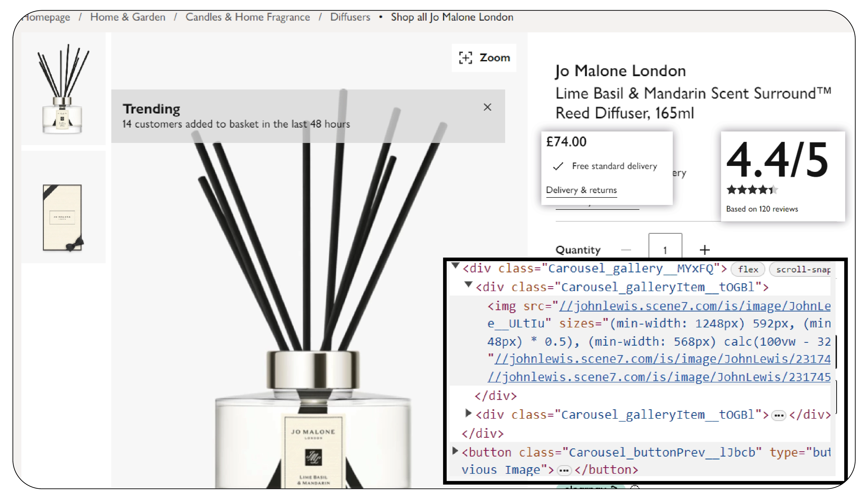This screenshot has width=868, height=498.
Task: Click ellipsis in collapsed galleryItem div
Action: coord(779,416)
